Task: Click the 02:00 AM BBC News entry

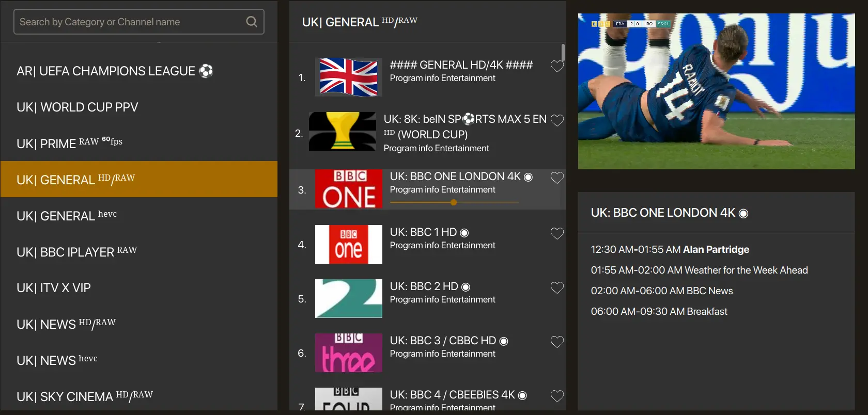Action: 662,291
